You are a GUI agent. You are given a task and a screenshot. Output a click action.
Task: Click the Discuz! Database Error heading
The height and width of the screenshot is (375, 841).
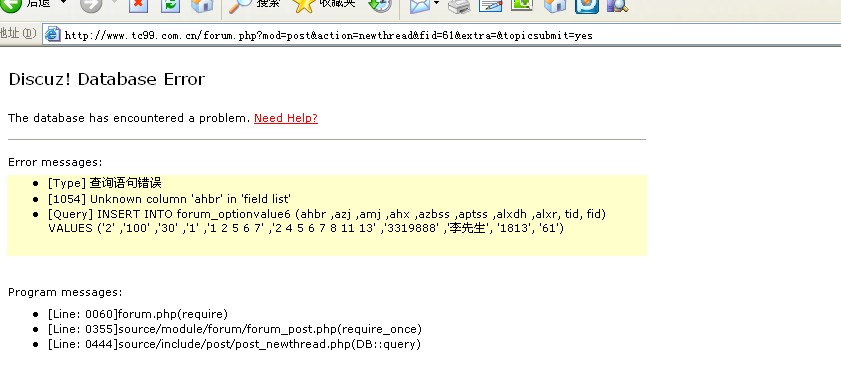coord(107,79)
